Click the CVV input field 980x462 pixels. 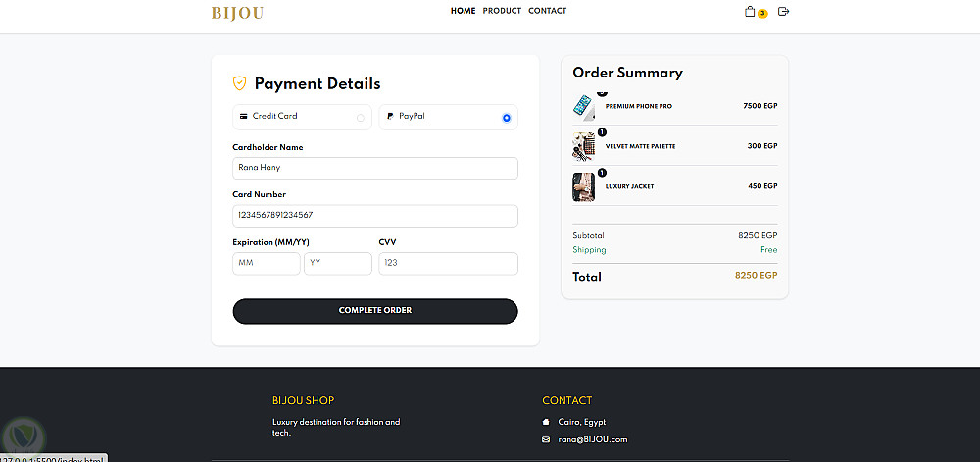pyautogui.click(x=448, y=263)
